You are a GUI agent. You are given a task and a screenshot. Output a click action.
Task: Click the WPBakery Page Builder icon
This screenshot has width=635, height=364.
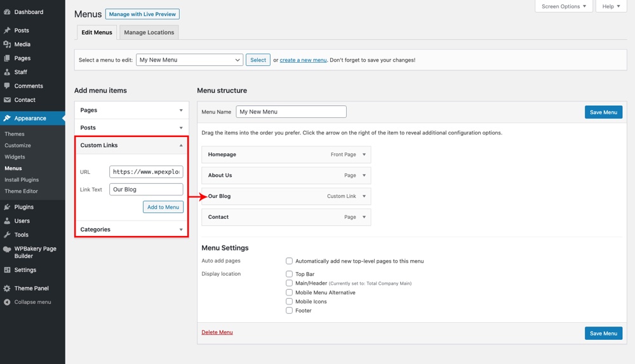(7, 249)
